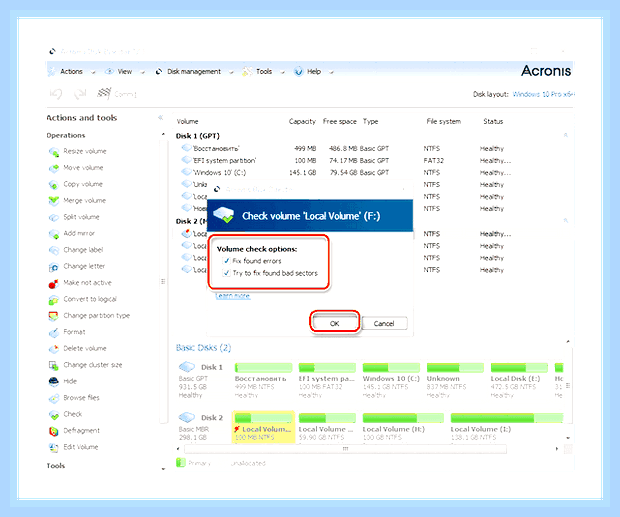This screenshot has height=517, width=620.
Task: Select the 'EFI system partition' row
Action: [x=344, y=160]
